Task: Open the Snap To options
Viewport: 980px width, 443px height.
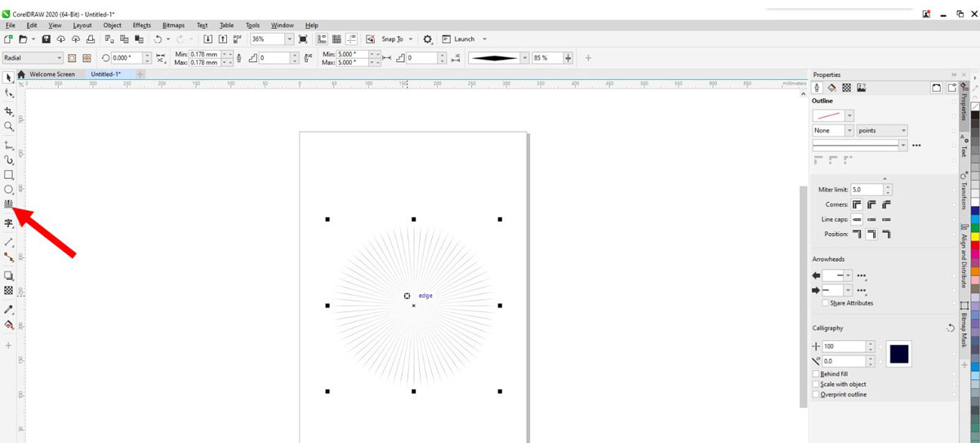Action: [393, 39]
